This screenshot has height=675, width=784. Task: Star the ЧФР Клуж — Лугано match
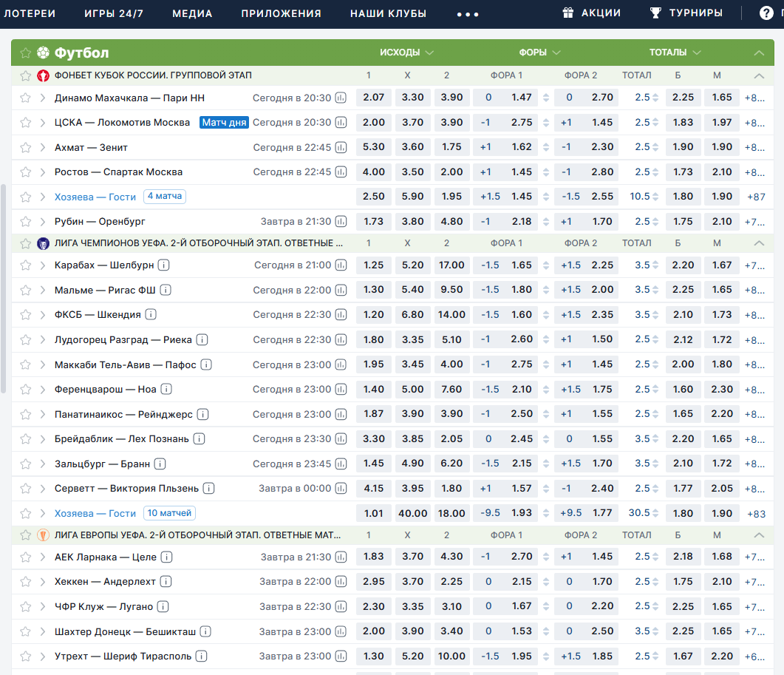click(x=26, y=606)
